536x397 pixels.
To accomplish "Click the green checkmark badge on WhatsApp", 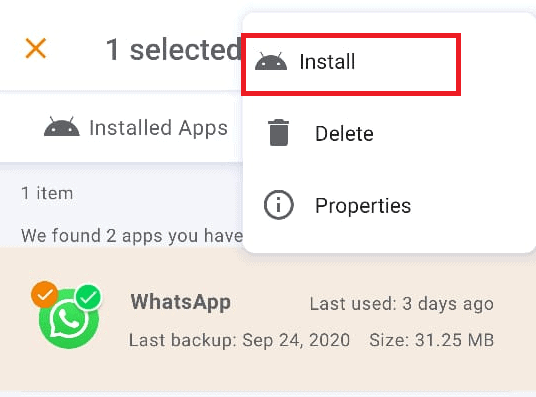I will pyautogui.click(x=88, y=297).
